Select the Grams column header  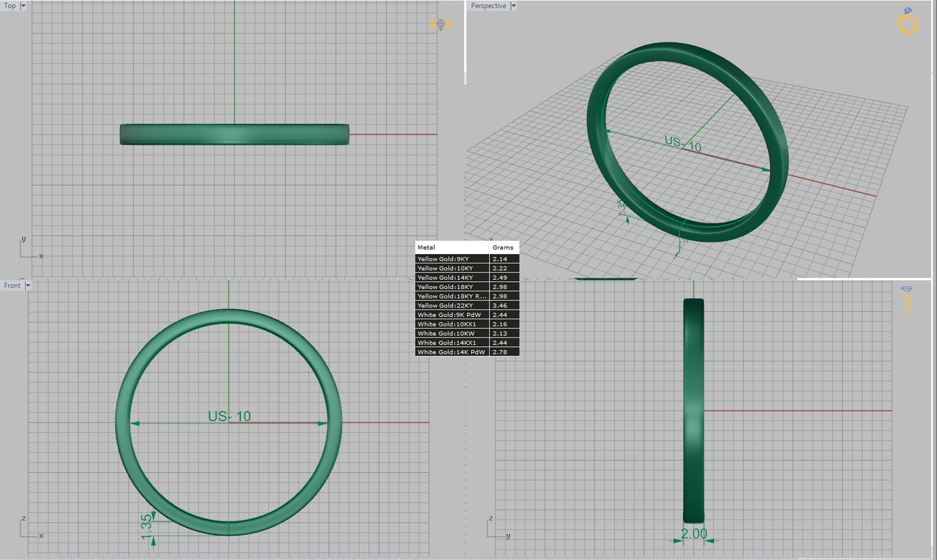point(504,247)
